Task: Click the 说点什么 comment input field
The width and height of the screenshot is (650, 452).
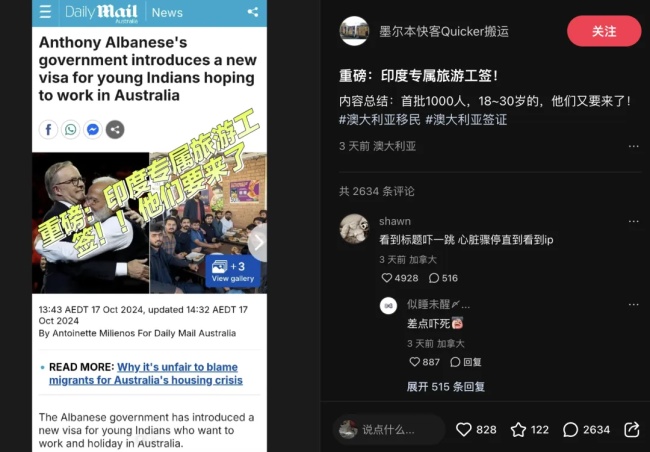Action: click(x=389, y=430)
